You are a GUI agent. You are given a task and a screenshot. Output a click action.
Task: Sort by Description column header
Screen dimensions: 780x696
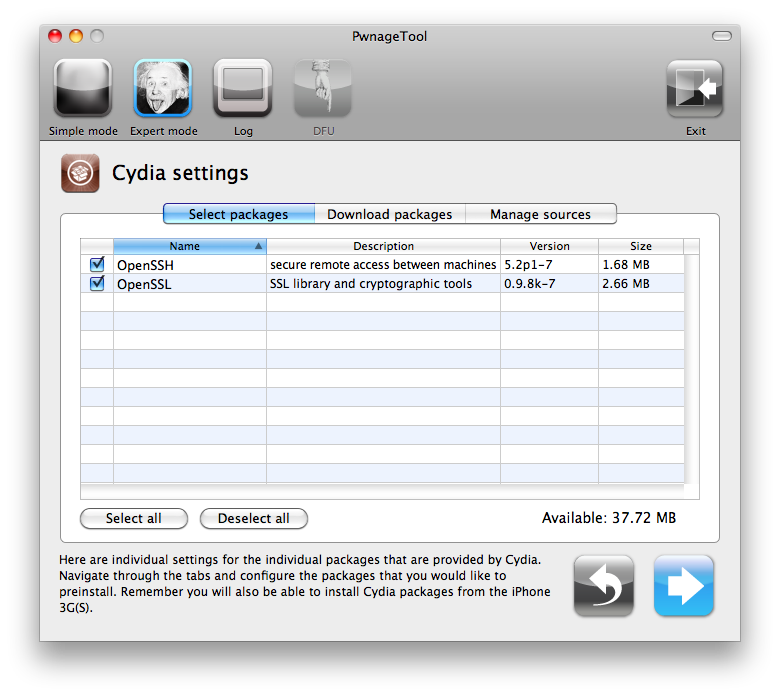pos(384,246)
